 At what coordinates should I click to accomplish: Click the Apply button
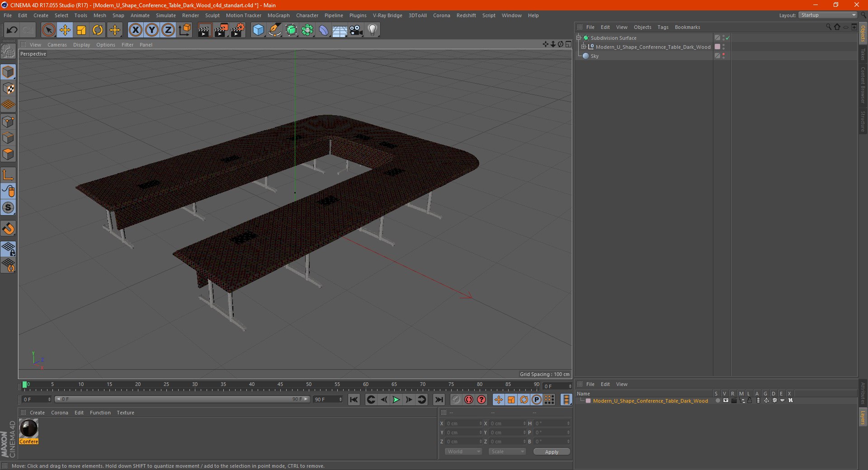pyautogui.click(x=552, y=452)
